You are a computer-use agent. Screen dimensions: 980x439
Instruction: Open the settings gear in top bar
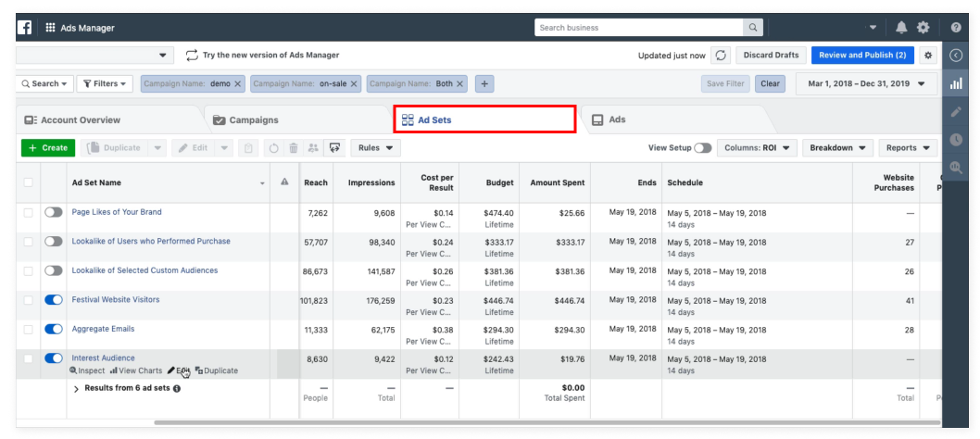(923, 28)
